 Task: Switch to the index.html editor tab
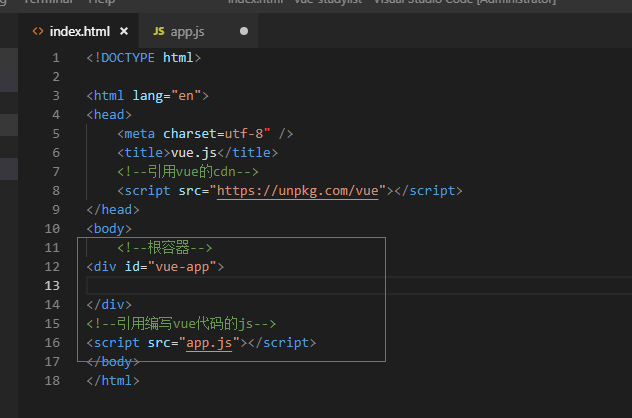tap(80, 32)
